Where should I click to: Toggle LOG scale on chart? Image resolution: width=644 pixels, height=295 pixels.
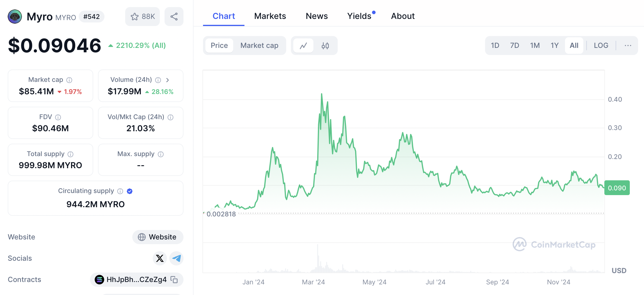click(601, 46)
